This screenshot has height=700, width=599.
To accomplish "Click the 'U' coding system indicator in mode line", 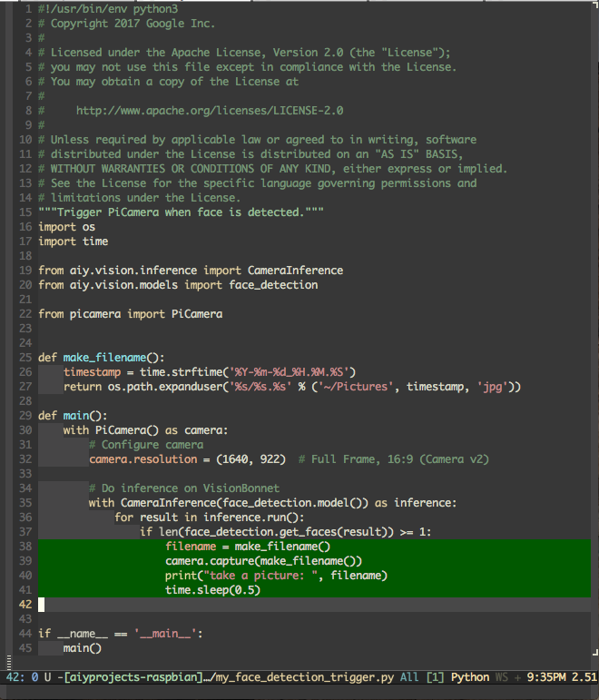I will tap(48, 677).
